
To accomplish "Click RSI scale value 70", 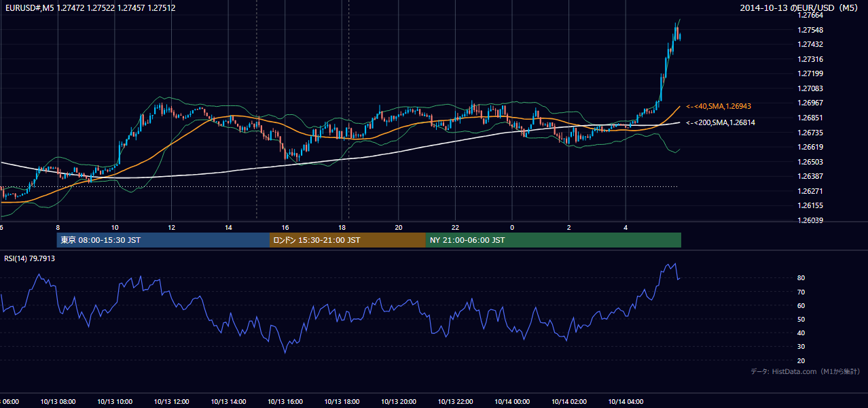I will pos(801,292).
